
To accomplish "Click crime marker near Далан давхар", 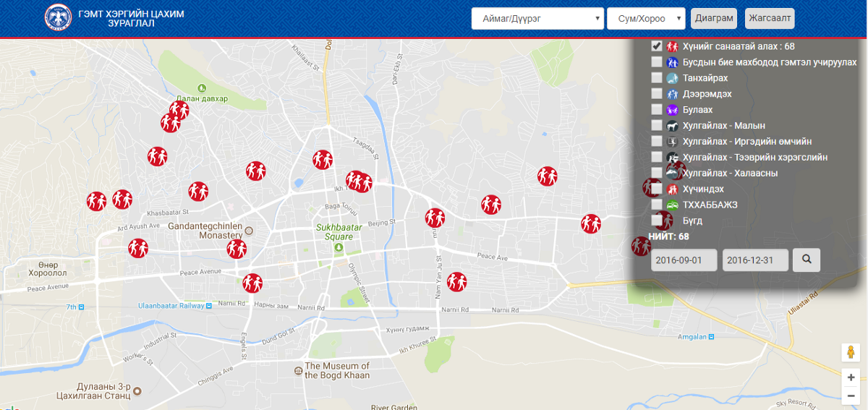I will [x=178, y=111].
